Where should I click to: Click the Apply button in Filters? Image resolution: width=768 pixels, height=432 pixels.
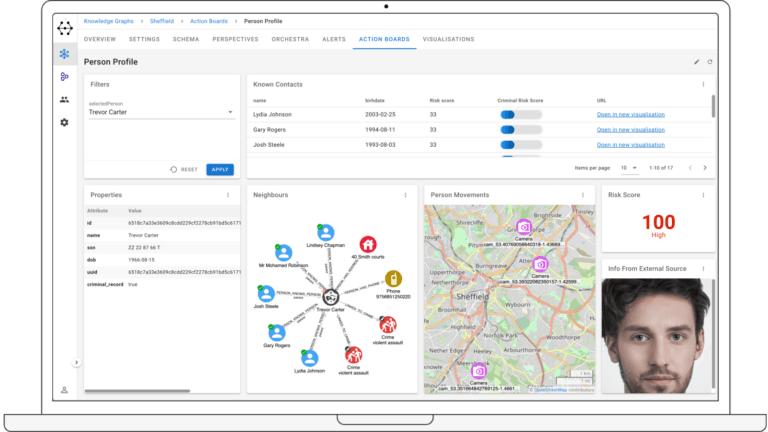click(x=219, y=169)
